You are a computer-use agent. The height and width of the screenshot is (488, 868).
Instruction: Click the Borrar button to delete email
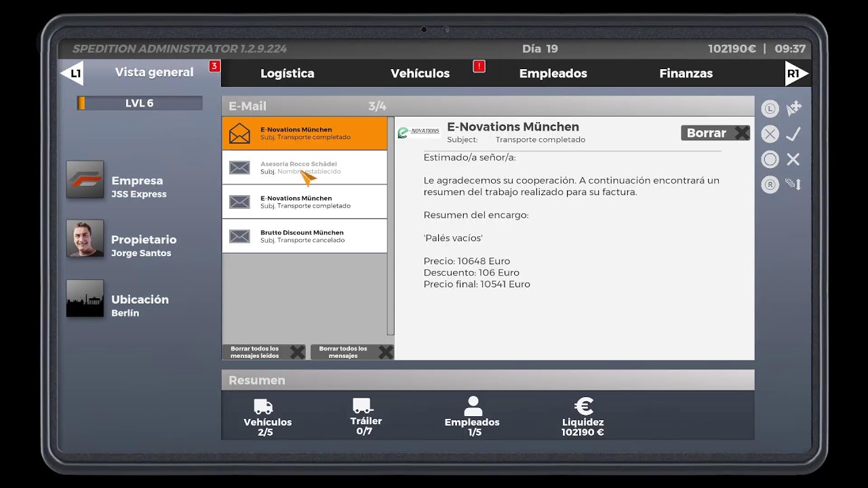point(715,133)
